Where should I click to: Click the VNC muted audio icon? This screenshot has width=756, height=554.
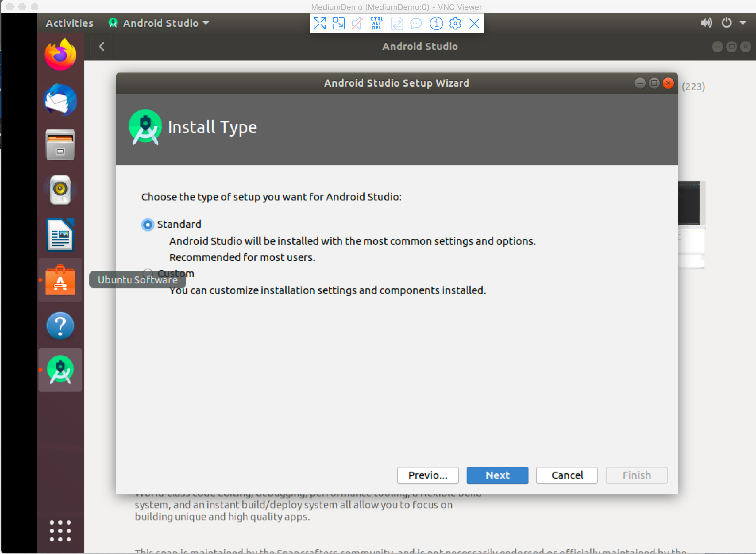click(x=357, y=24)
